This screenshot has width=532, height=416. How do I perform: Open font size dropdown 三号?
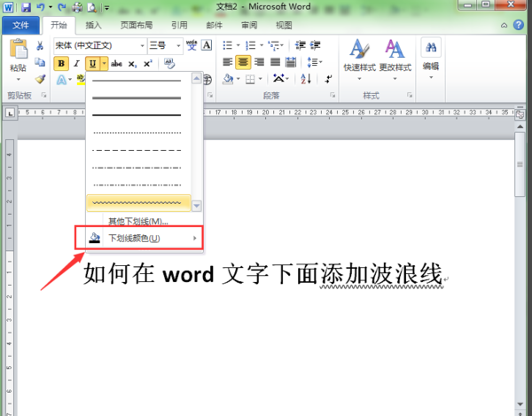click(178, 45)
